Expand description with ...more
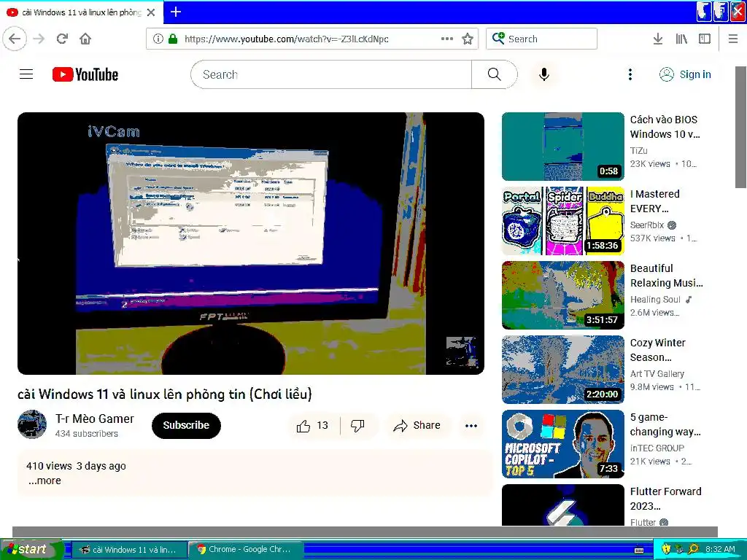 point(44,481)
